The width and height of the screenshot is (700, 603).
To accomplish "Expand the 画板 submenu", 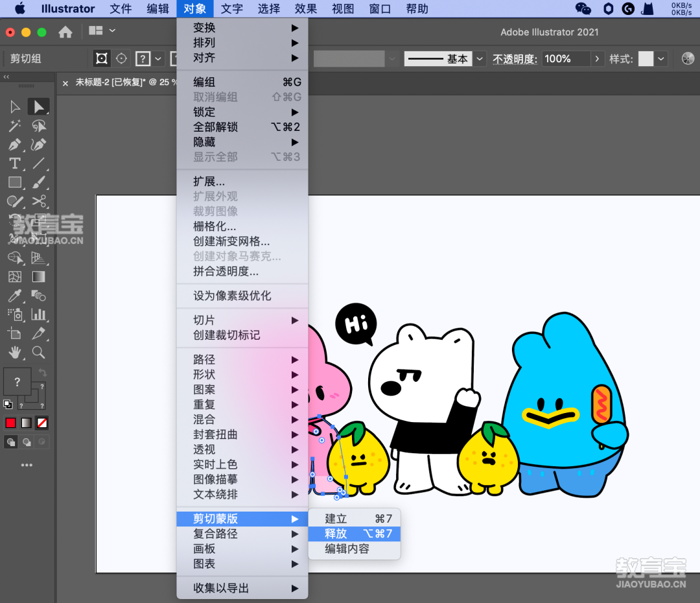I will coord(242,549).
